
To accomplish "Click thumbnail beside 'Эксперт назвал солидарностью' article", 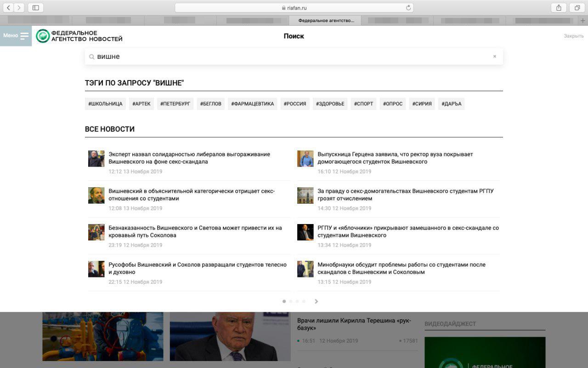I will 96,159.
